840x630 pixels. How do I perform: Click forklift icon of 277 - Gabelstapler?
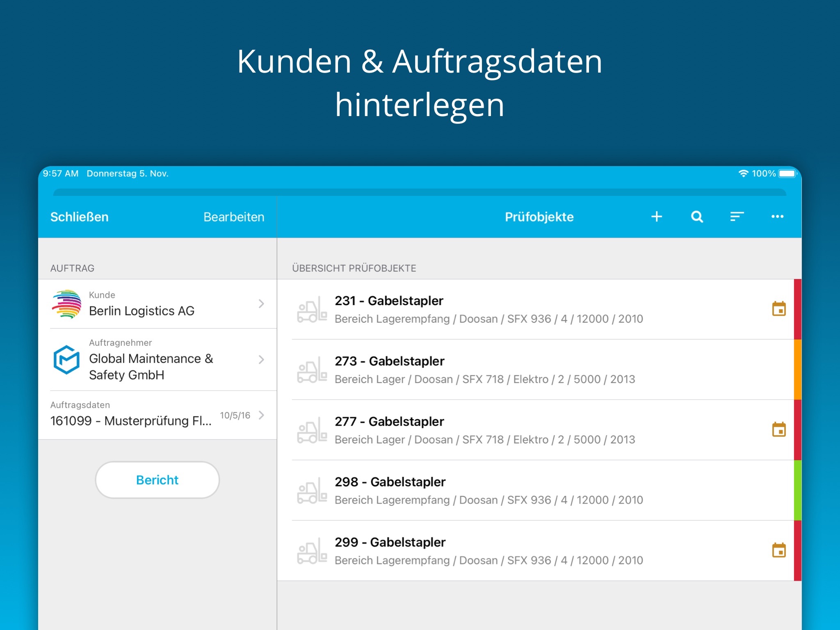pos(312,430)
